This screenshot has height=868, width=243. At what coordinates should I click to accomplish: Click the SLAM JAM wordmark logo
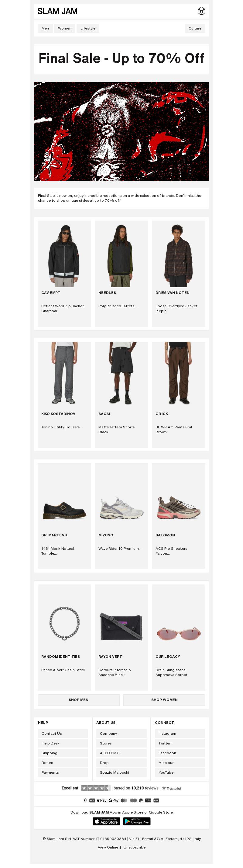[x=57, y=12]
